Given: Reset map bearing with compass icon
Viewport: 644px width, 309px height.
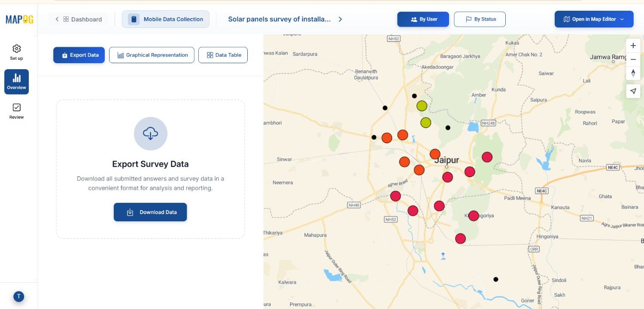Looking at the screenshot, I should [633, 73].
